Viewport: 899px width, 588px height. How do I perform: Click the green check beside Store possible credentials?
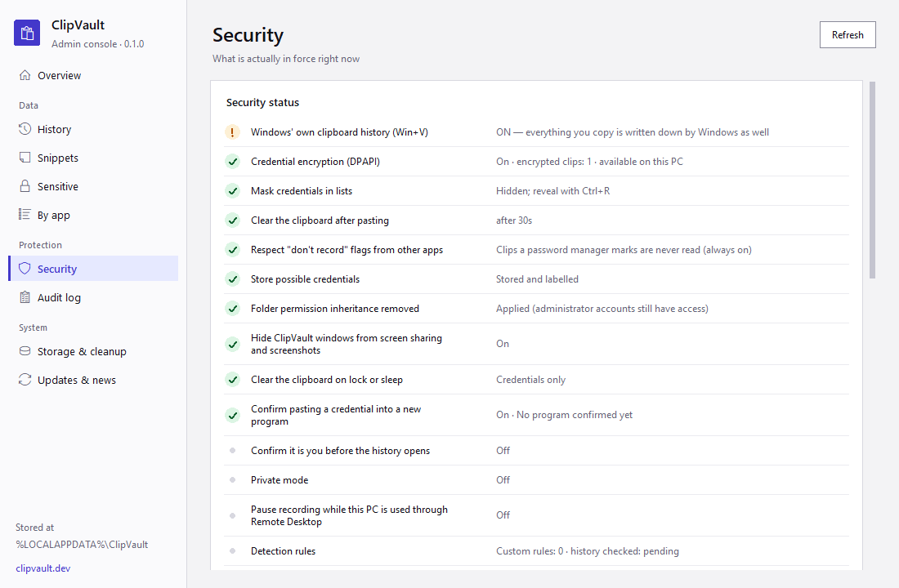232,279
